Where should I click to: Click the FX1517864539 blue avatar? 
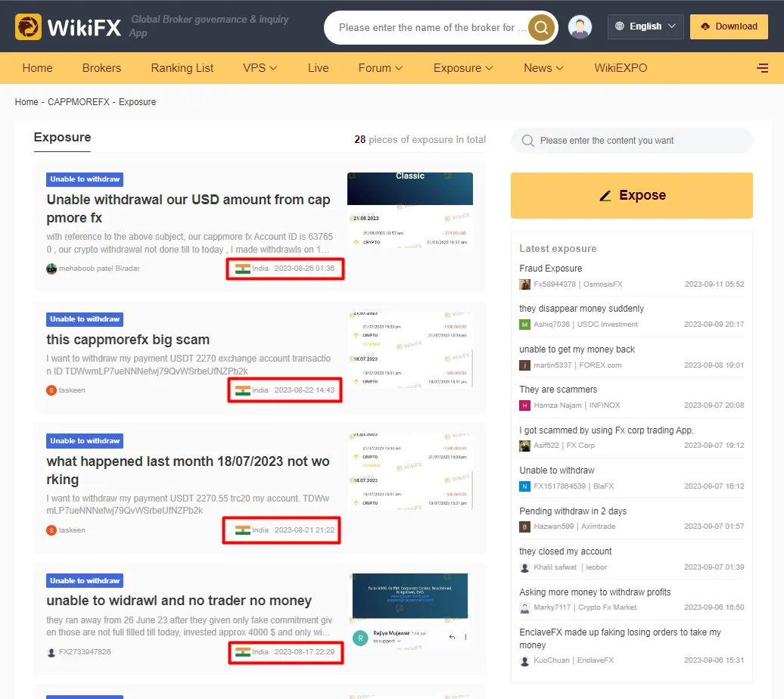coord(524,486)
